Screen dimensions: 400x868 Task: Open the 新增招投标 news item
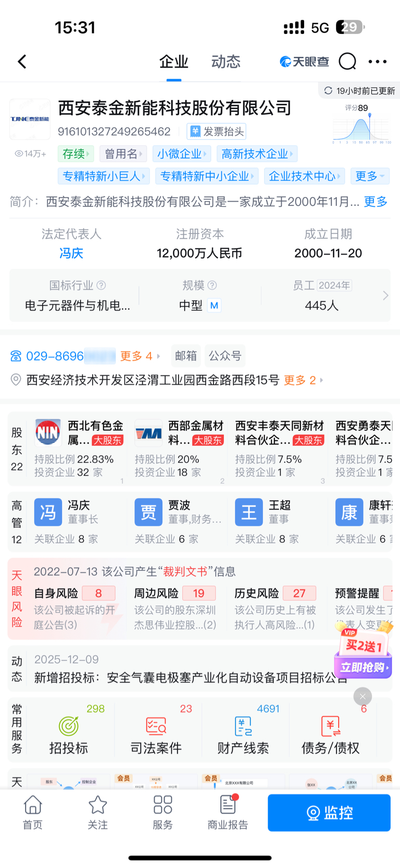(190, 678)
